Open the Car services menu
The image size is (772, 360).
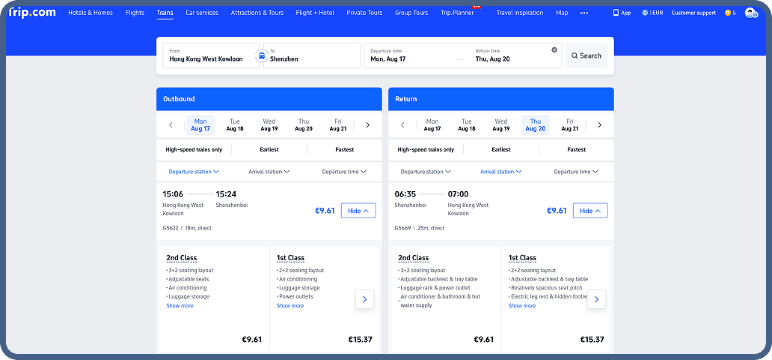202,13
